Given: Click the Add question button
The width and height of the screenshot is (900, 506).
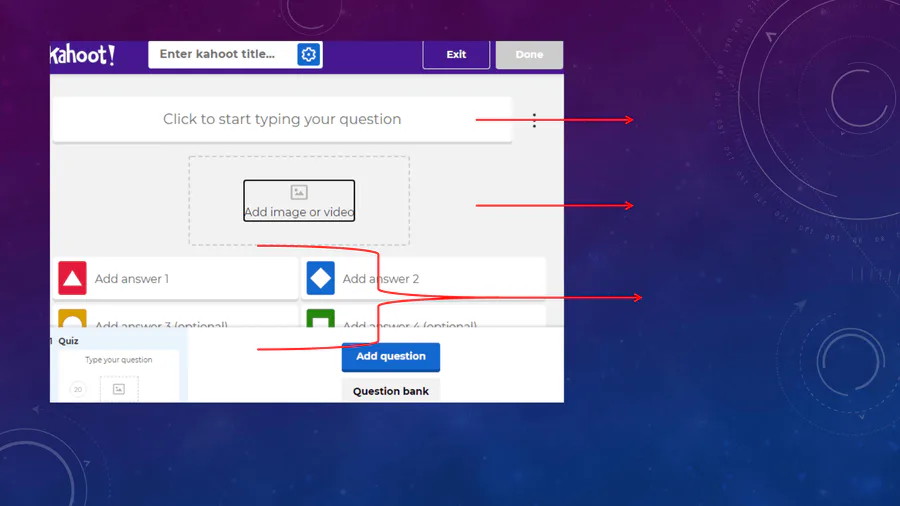Looking at the screenshot, I should (x=390, y=356).
